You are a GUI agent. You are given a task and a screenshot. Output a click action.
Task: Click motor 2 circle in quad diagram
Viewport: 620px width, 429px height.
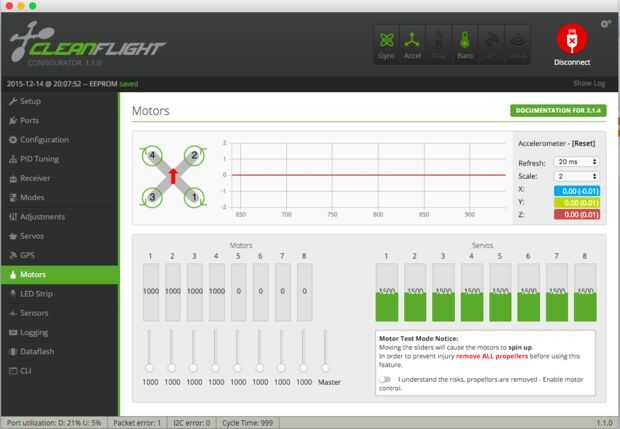click(x=194, y=156)
